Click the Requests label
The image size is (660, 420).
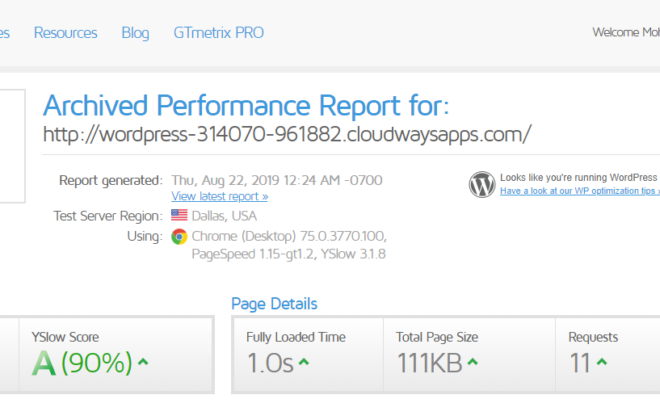(x=593, y=337)
